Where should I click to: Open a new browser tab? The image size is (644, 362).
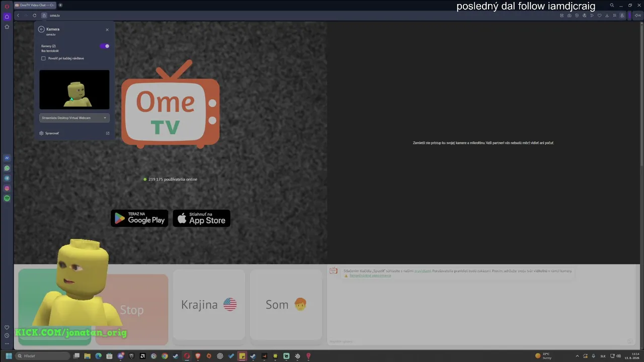(60, 5)
